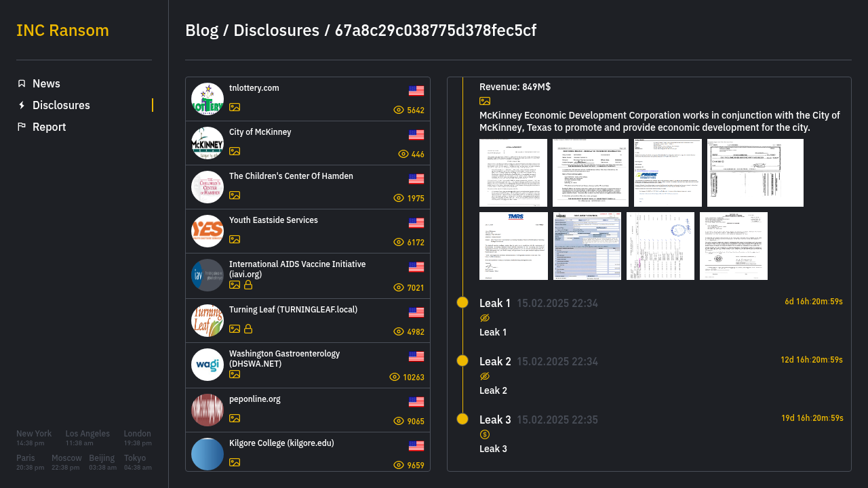This screenshot has width=868, height=488.
Task: Click the Kilgore College avatar
Action: click(x=208, y=454)
